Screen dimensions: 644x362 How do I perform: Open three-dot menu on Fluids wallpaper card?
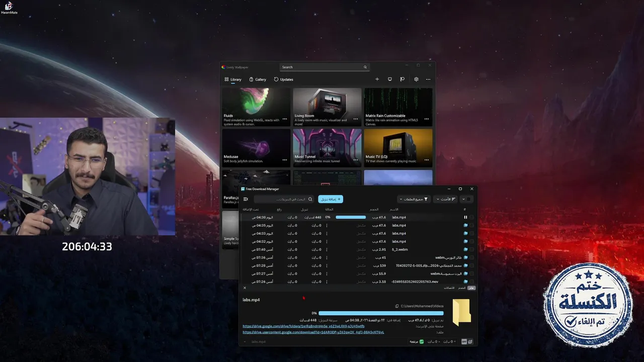(285, 119)
